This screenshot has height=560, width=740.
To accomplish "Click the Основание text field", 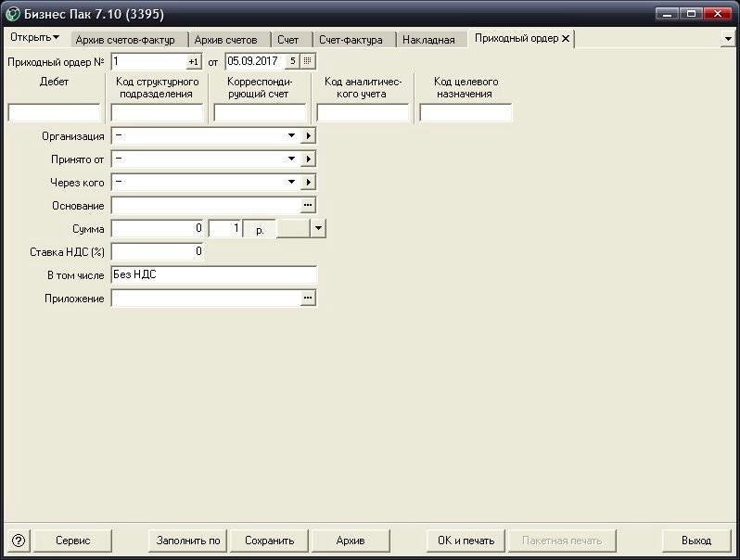I will [206, 205].
